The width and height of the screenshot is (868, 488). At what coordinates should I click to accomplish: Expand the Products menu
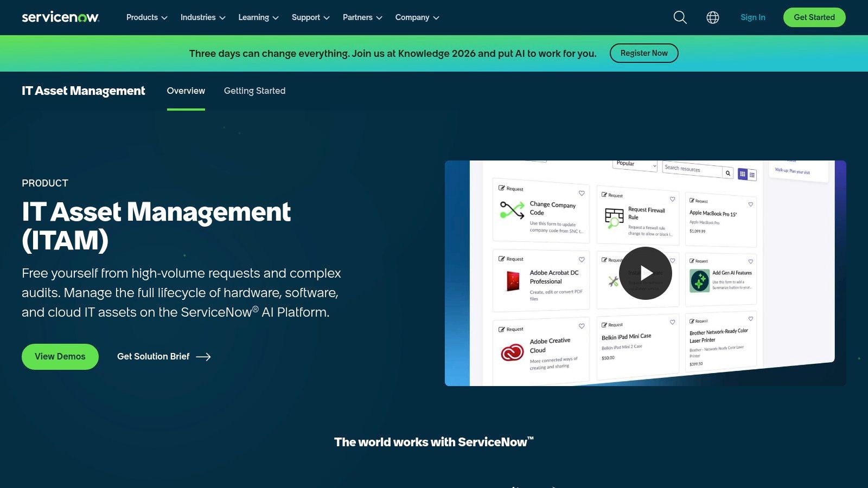tap(146, 17)
